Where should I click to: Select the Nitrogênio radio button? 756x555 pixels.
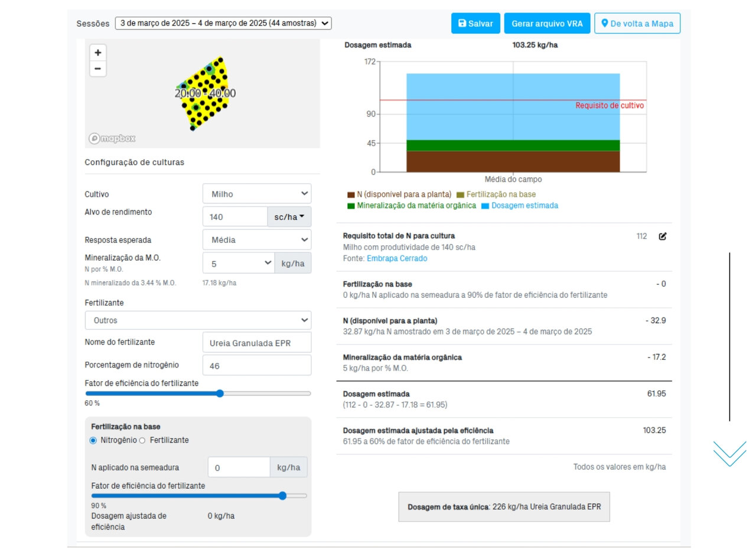93,440
